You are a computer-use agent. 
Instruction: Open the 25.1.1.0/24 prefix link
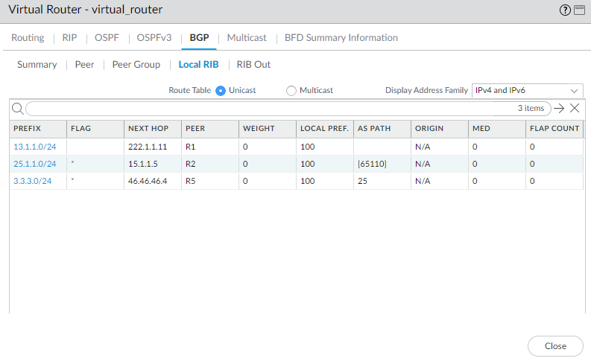click(35, 164)
